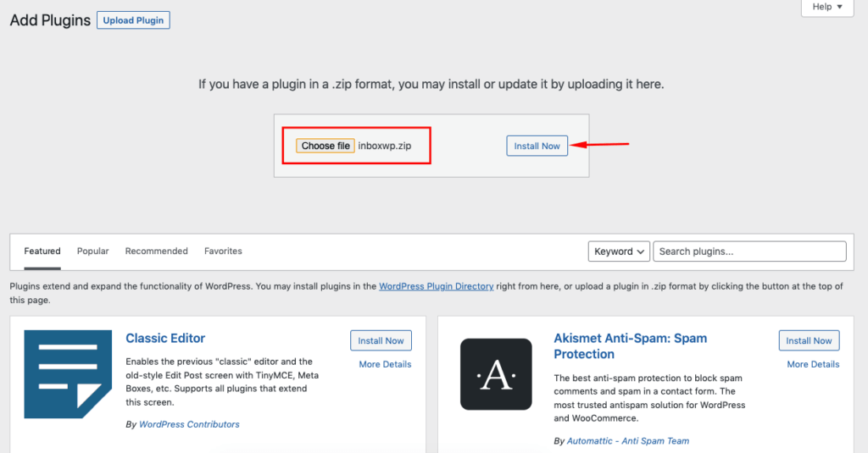868x453 pixels.
Task: Open the Favorites tab
Action: [223, 251]
